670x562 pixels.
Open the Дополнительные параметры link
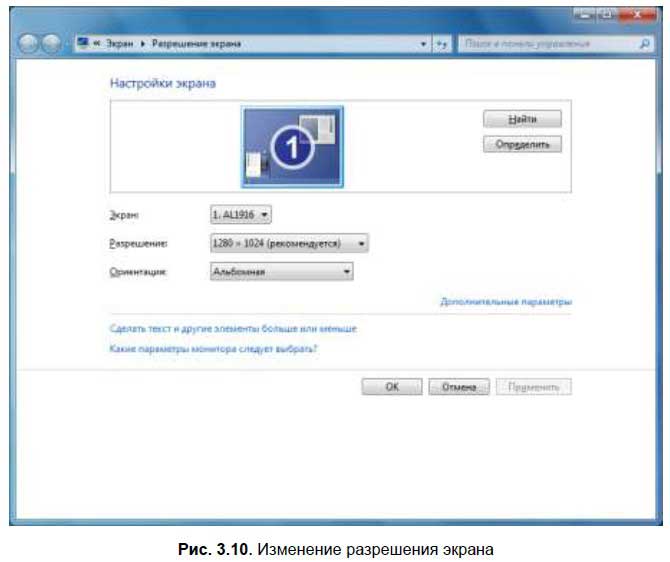pos(506,302)
